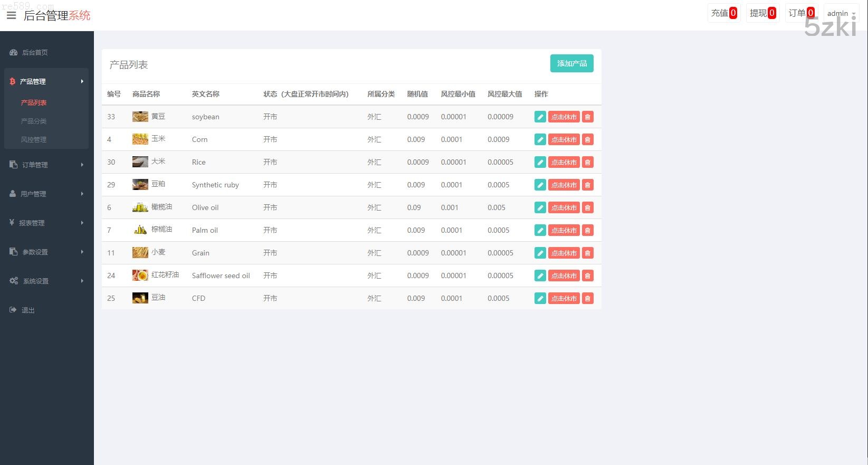The width and height of the screenshot is (868, 465).
Task: Open 产品分类 in the sidebar submenu
Action: [34, 121]
